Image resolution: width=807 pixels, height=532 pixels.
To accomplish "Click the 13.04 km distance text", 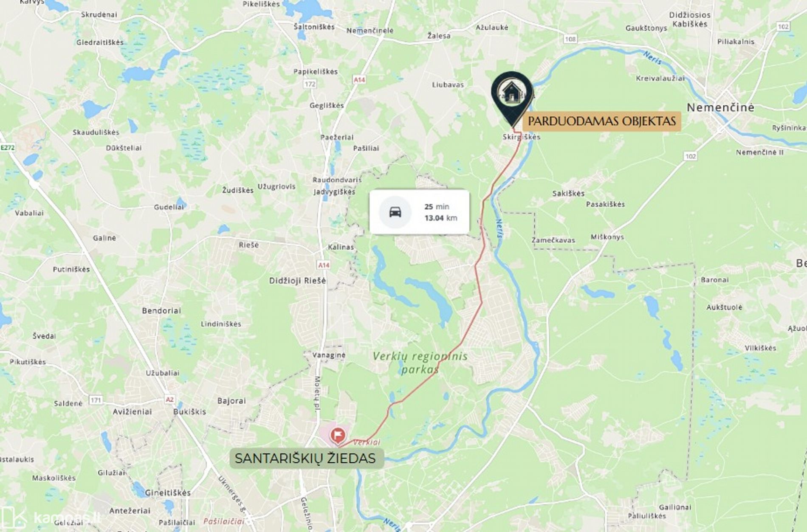I will pyautogui.click(x=441, y=218).
